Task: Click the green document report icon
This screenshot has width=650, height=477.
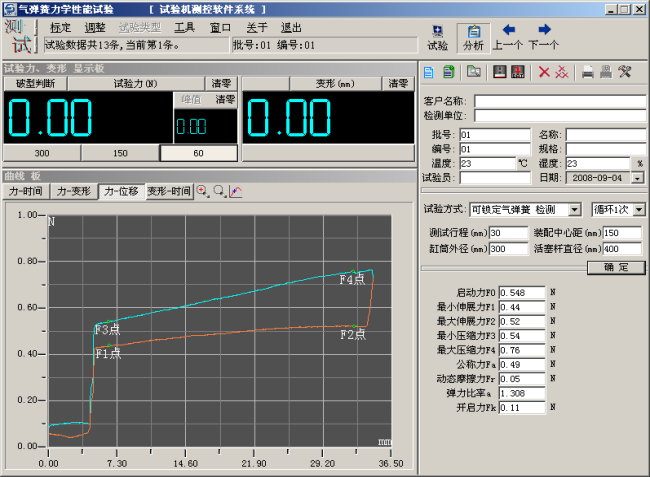Action: 449,72
